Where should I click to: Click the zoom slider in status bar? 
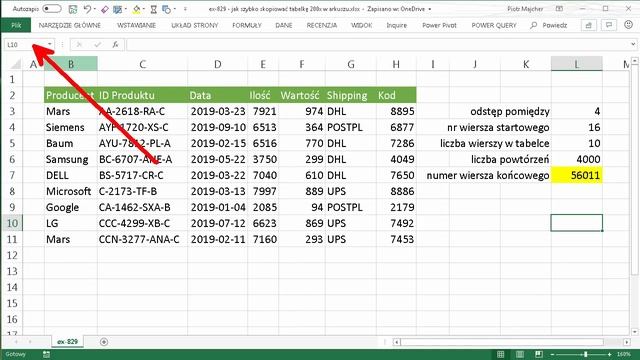point(585,354)
